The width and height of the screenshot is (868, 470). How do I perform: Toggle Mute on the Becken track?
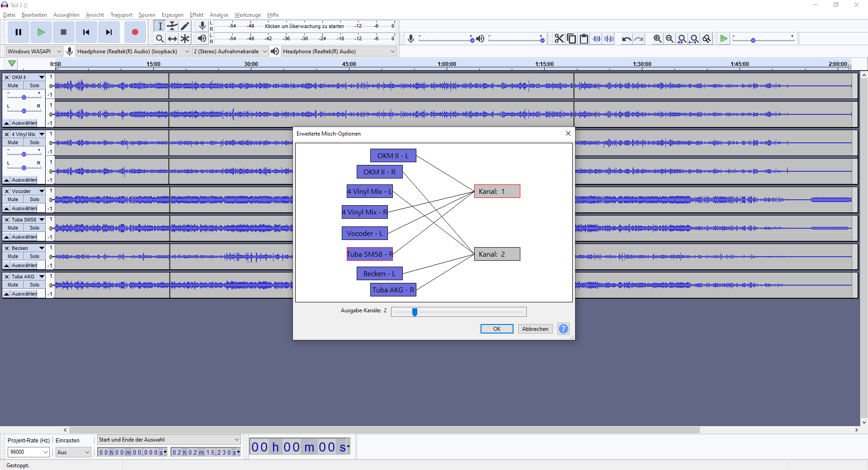pyautogui.click(x=13, y=256)
